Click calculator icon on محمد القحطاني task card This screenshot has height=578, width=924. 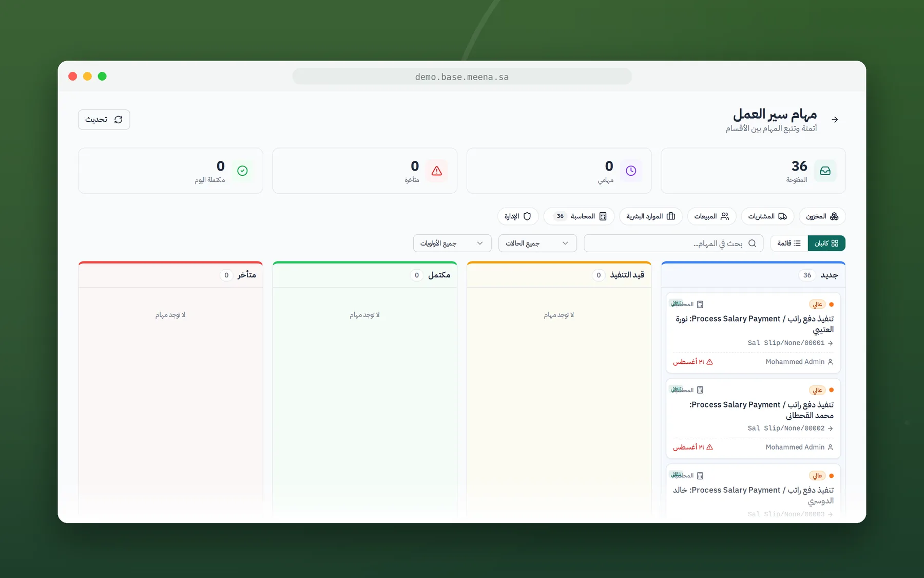pyautogui.click(x=700, y=390)
